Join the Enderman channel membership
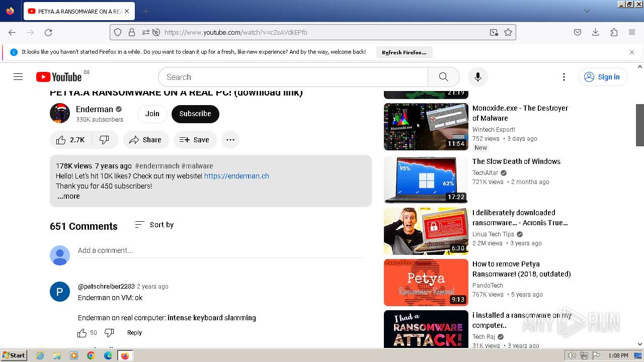 pos(152,114)
